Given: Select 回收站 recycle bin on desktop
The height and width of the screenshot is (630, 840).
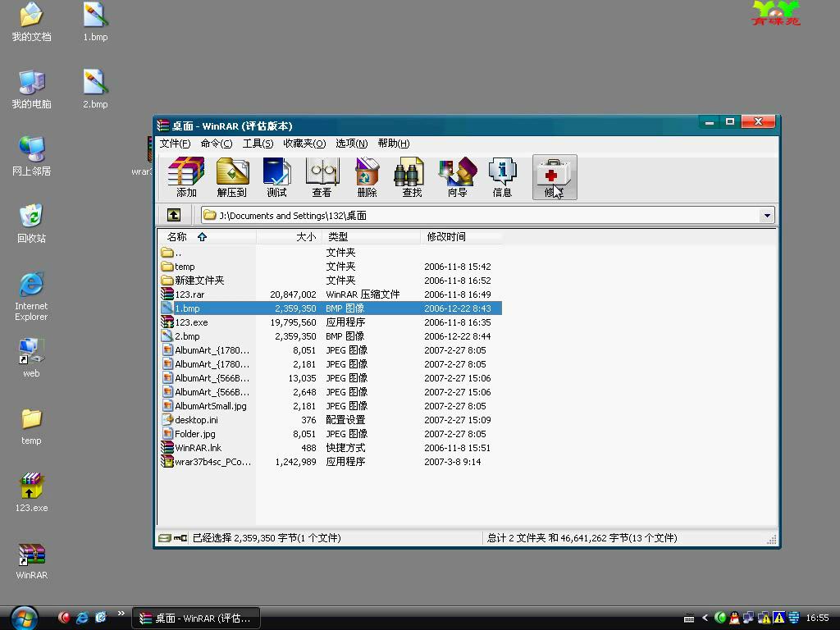Looking at the screenshot, I should point(32,223).
